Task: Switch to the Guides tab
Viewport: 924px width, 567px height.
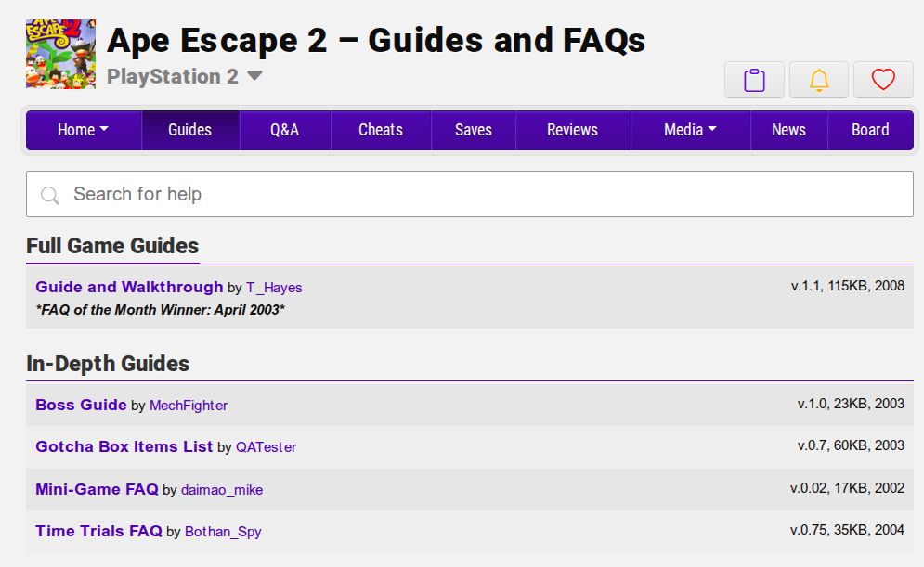Action: (x=189, y=130)
